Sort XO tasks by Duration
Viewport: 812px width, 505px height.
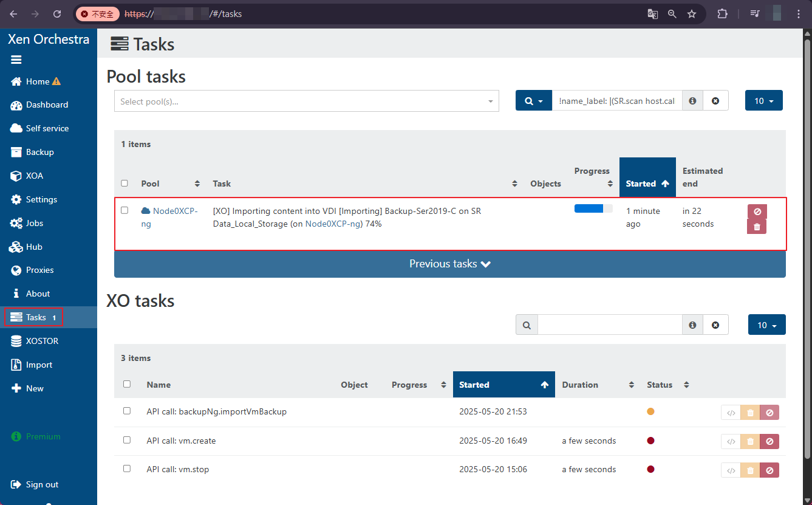[x=598, y=385]
